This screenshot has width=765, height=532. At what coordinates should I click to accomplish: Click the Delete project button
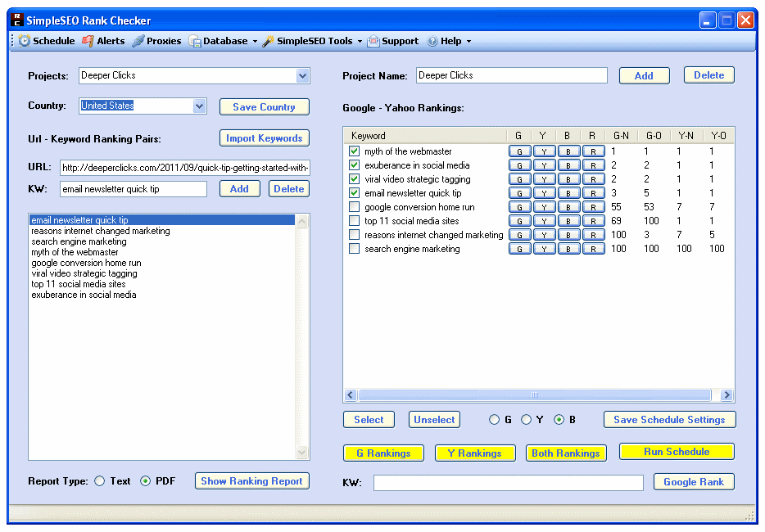click(x=708, y=75)
